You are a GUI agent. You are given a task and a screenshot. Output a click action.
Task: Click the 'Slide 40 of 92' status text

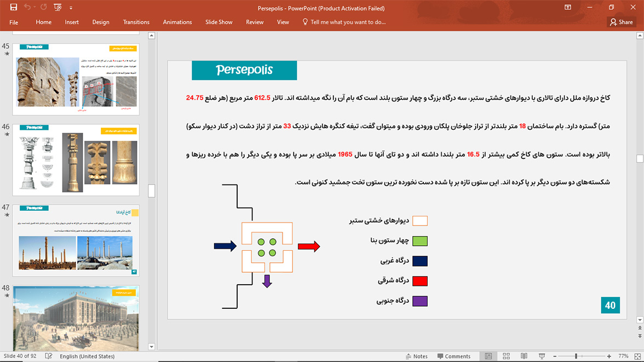point(20,356)
